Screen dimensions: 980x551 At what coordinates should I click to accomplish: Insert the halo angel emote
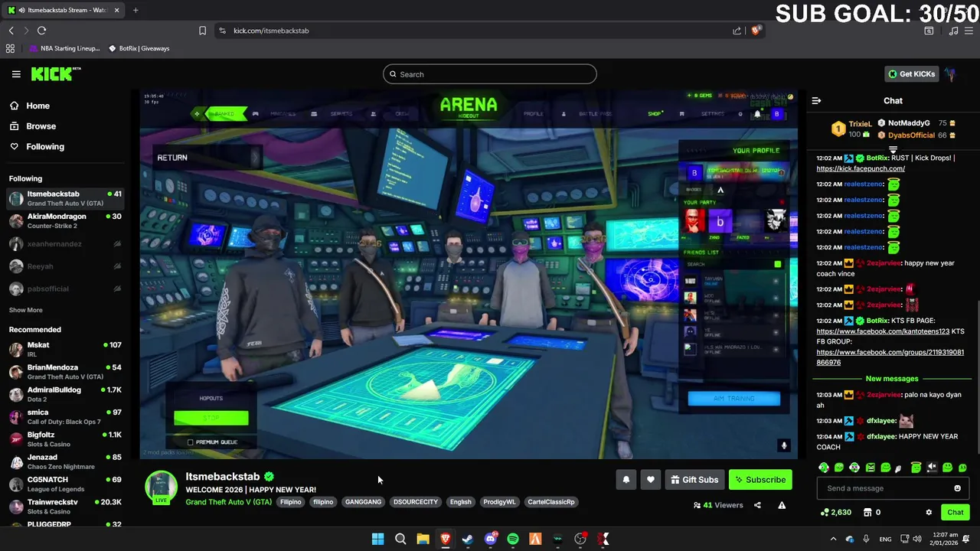coord(916,467)
